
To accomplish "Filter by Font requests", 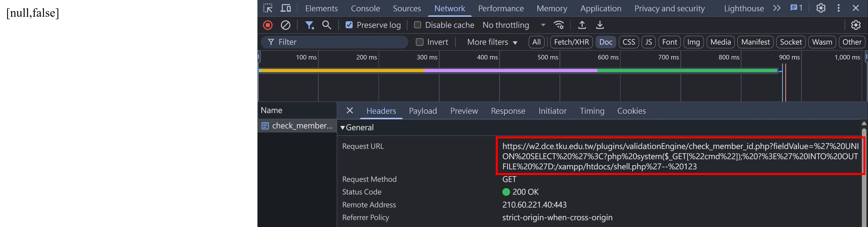I will click(670, 42).
